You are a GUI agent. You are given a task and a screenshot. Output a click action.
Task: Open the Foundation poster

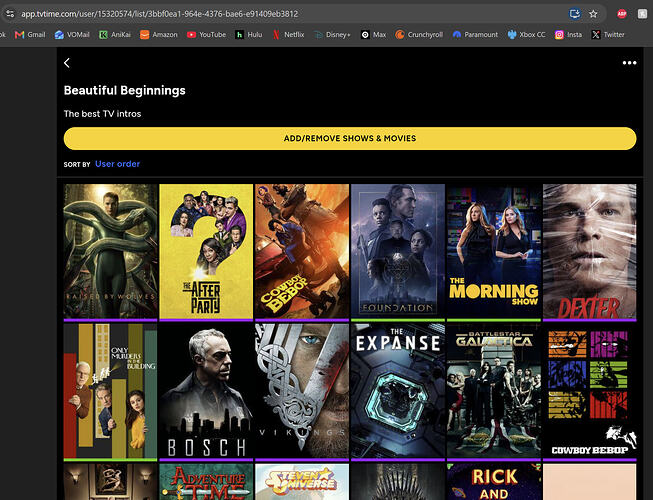click(398, 251)
